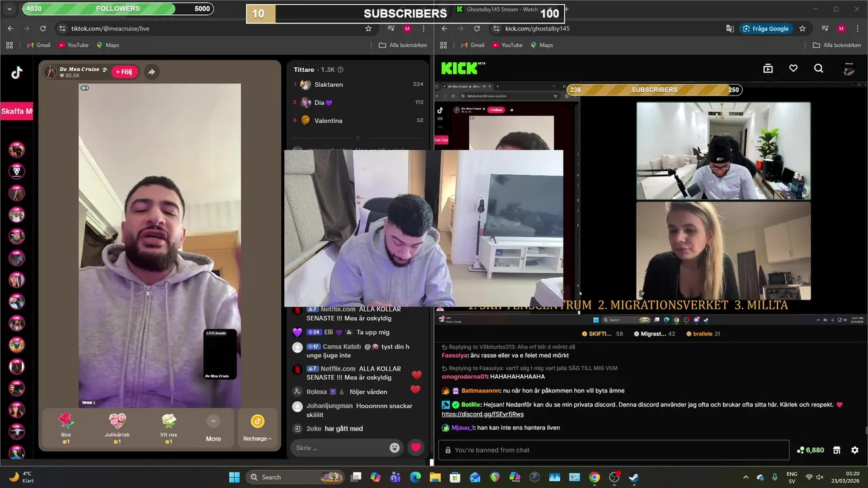The image size is (868, 488).
Task: Send a Ros gift
Action: 66,428
